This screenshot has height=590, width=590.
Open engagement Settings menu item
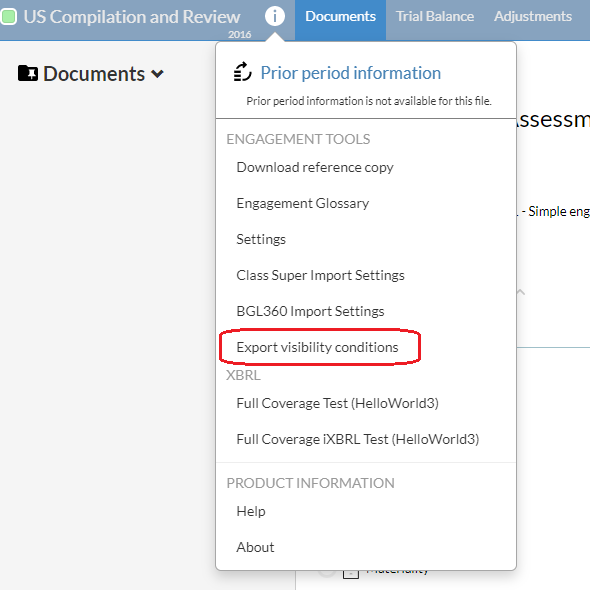click(x=261, y=240)
